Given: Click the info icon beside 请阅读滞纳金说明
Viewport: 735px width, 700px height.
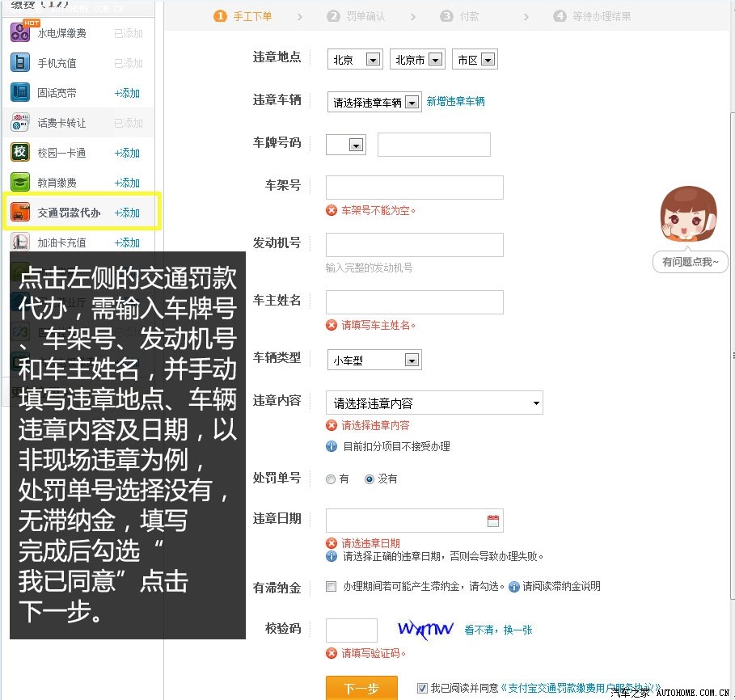Looking at the screenshot, I should point(514,587).
